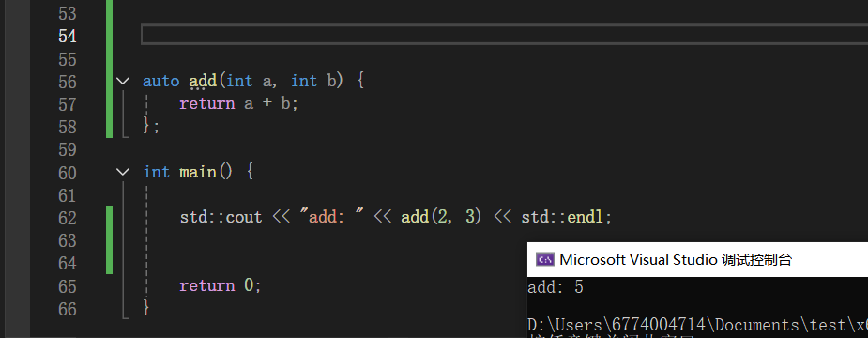Click the debug console window icon
The height and width of the screenshot is (338, 868).
(544, 259)
